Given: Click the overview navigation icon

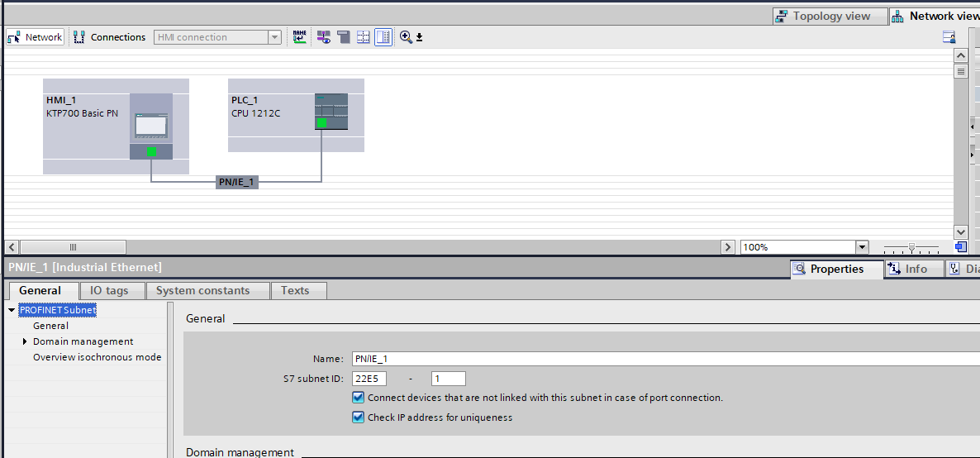Looking at the screenshot, I should (x=961, y=246).
